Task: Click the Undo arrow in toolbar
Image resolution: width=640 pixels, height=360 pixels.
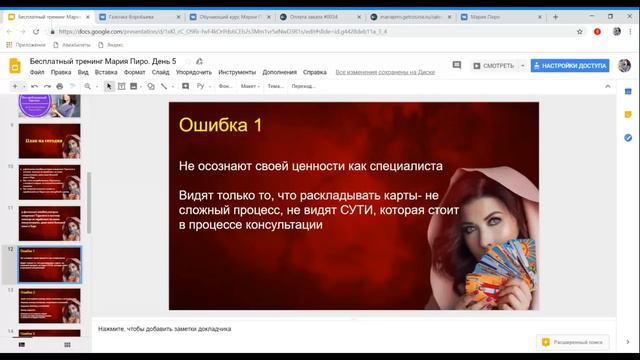Action: [x=34, y=87]
